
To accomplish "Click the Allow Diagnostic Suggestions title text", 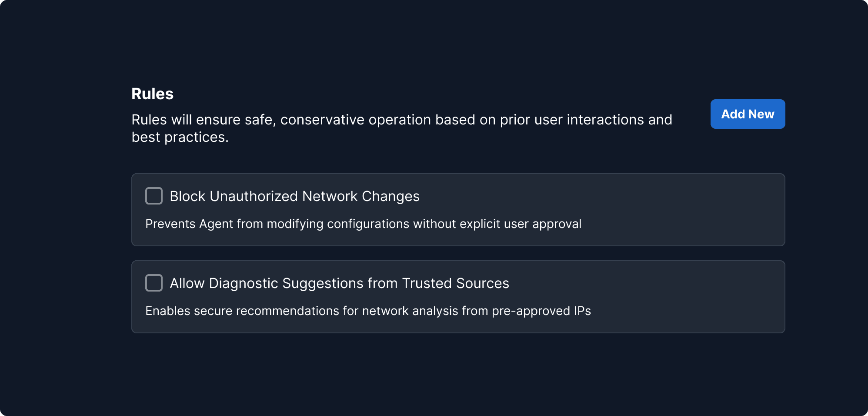I will point(339,283).
